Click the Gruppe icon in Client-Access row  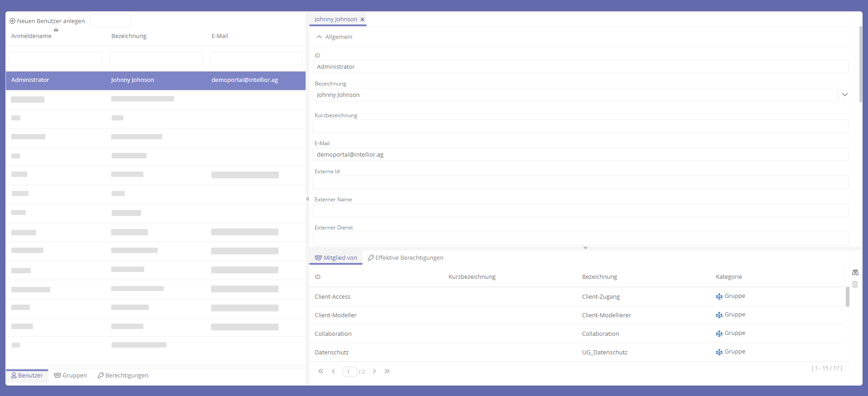tap(719, 296)
